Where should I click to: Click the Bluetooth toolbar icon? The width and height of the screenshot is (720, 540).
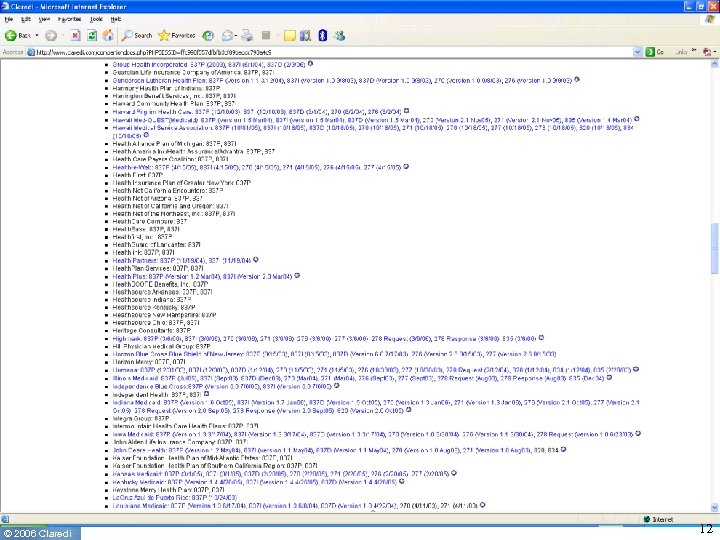click(x=322, y=35)
